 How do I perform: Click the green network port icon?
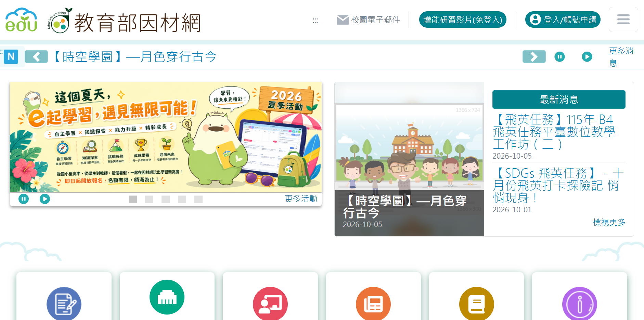tap(167, 297)
